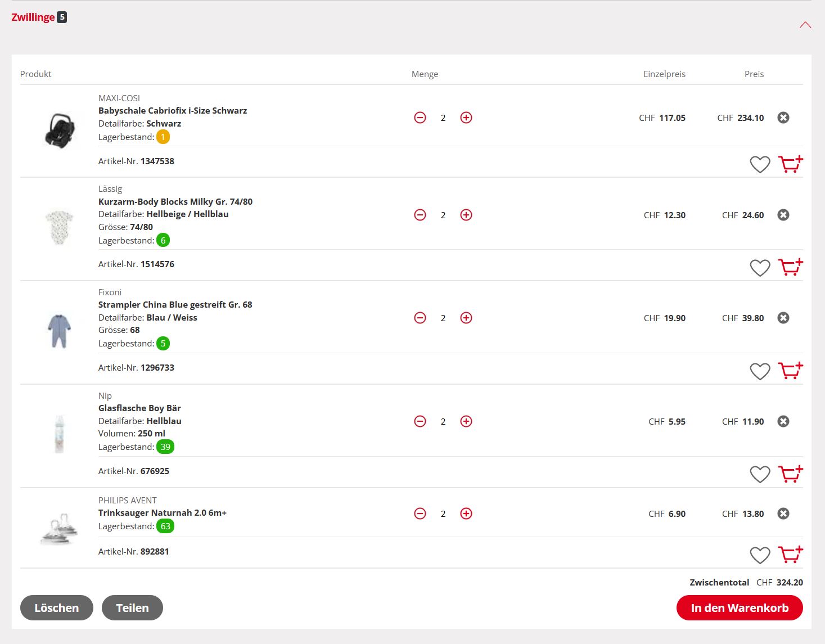Click the Zwischentotal amount 324.20
Image resolution: width=825 pixels, height=644 pixels.
pyautogui.click(x=790, y=583)
